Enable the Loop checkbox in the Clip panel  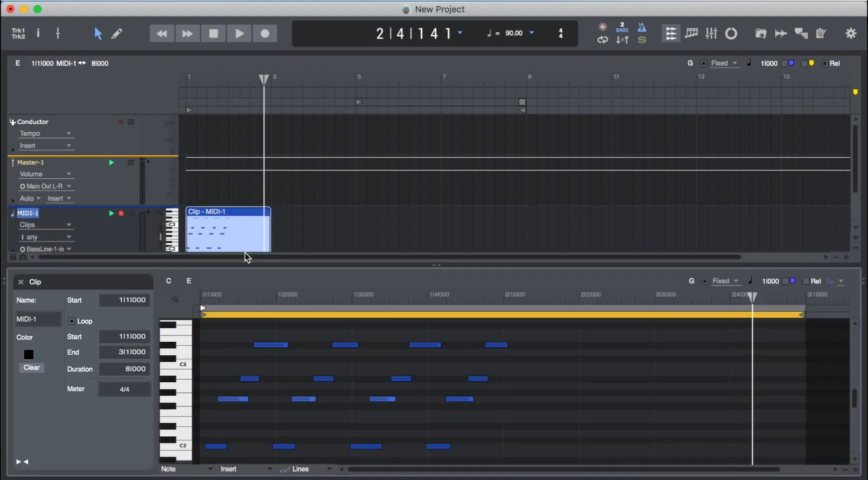[72, 321]
